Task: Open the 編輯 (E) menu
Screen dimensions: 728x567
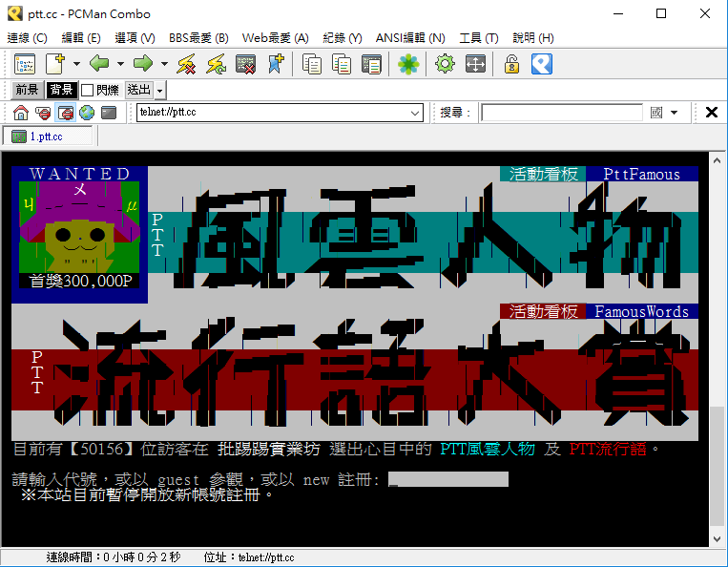Action: [81, 38]
